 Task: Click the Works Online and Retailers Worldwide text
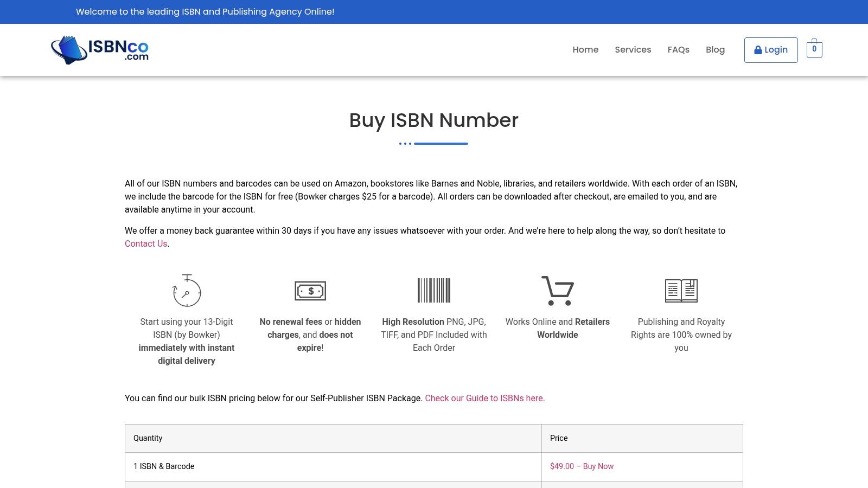(x=558, y=328)
